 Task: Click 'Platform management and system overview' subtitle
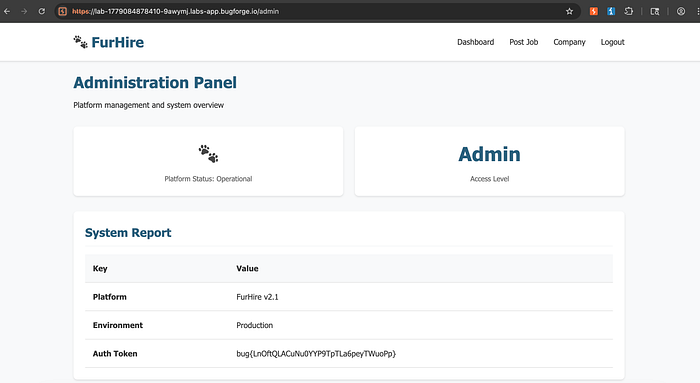tap(149, 105)
